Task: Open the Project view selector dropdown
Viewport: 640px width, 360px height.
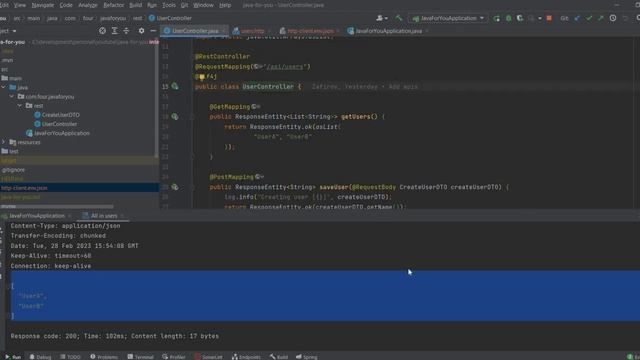Action: point(8,31)
